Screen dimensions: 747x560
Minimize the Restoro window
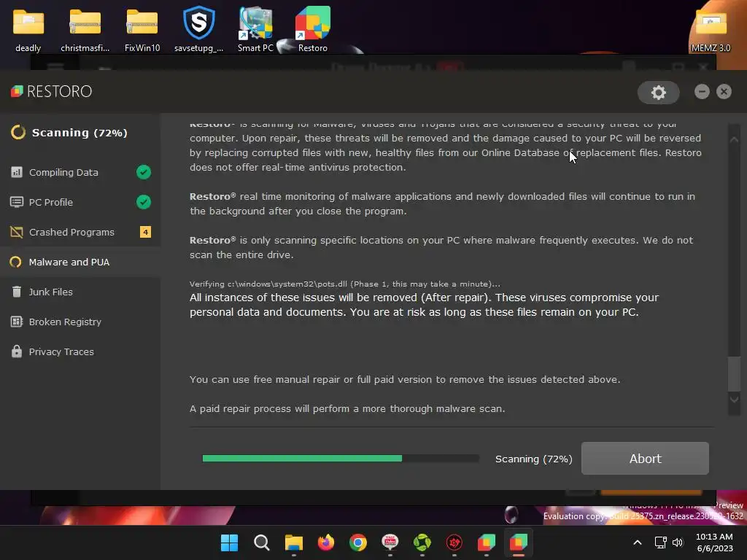[x=702, y=91]
